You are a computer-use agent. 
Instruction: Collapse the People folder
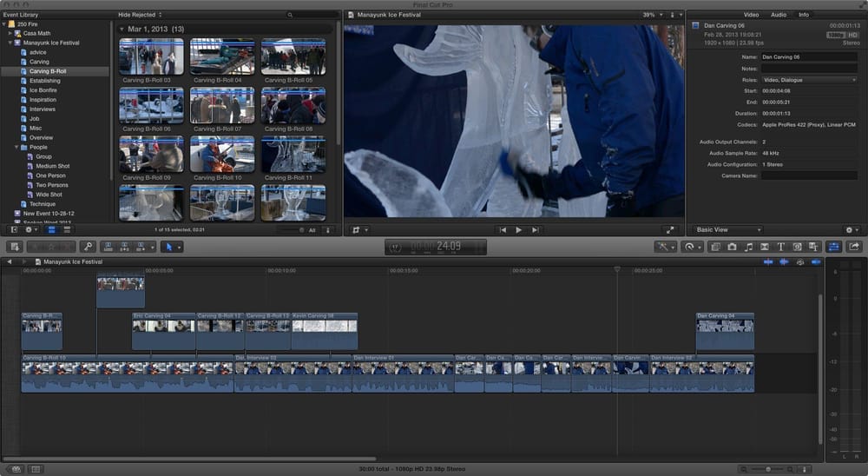(x=16, y=148)
